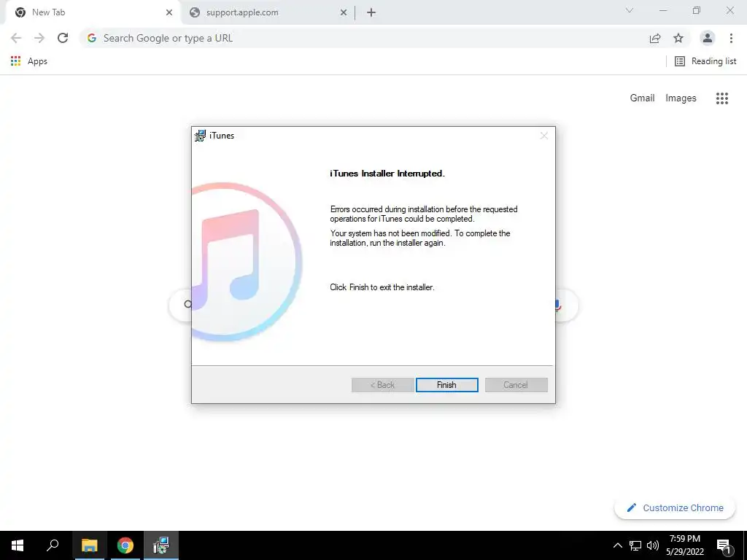Image resolution: width=747 pixels, height=560 pixels.
Task: Share this page icon in the address bar
Action: pos(655,38)
